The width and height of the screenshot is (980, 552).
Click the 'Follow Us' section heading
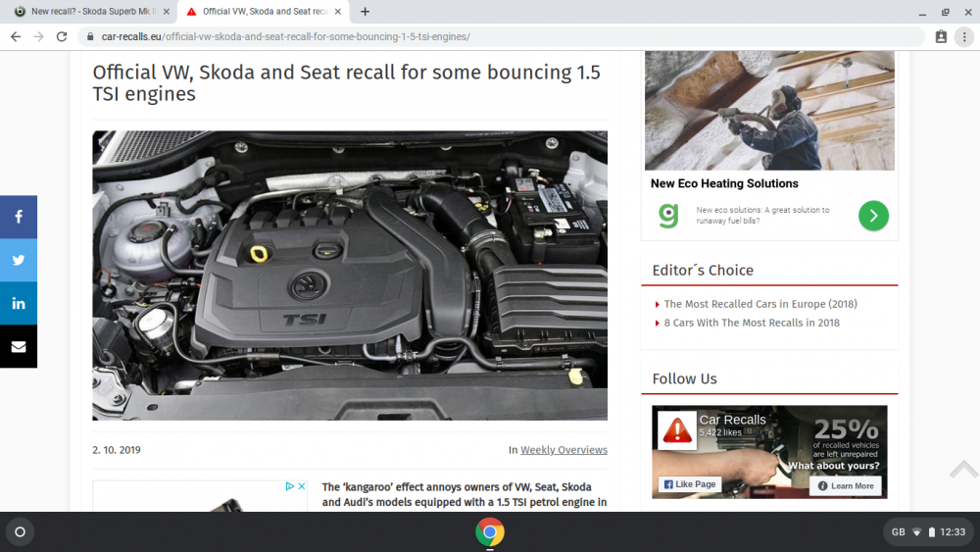click(684, 378)
